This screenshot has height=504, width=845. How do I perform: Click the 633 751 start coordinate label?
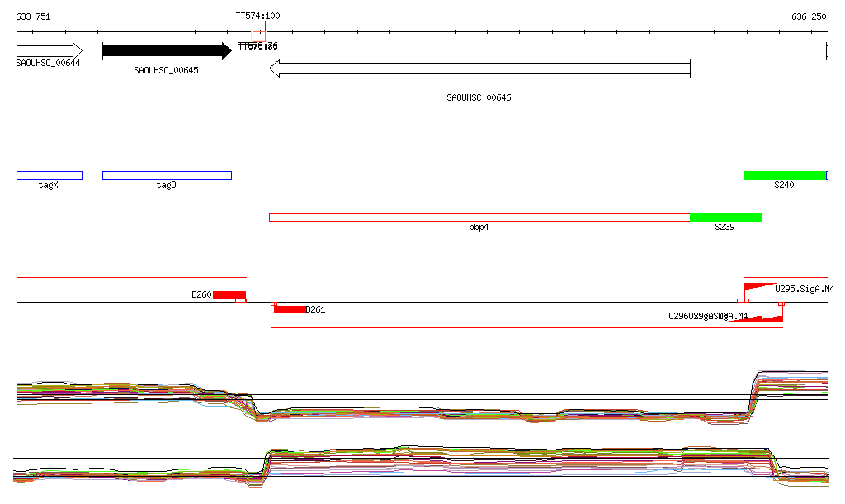coord(33,16)
